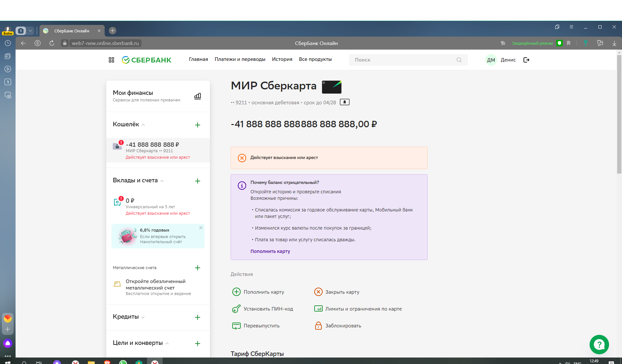Click the Yandex home button in toolbar

[38, 43]
